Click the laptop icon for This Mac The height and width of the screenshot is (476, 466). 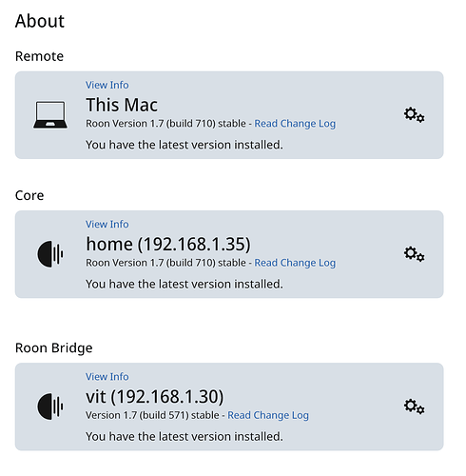coord(50,115)
